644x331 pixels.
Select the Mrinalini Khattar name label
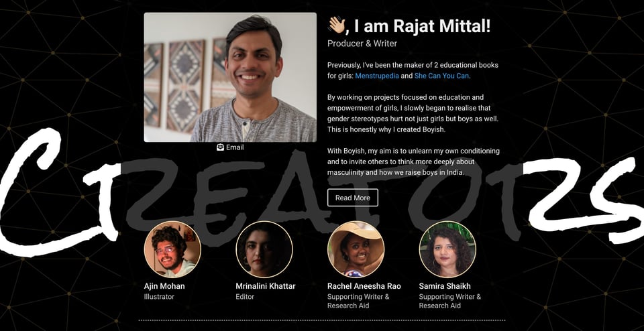point(266,286)
